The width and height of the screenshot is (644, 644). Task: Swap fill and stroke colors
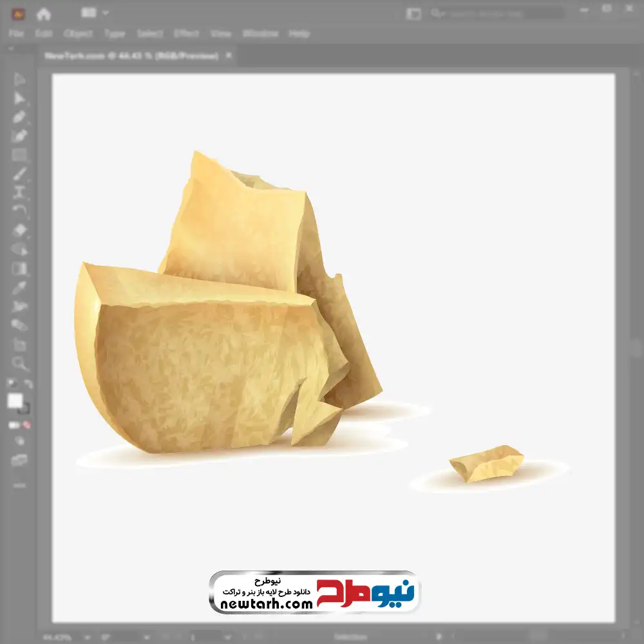pyautogui.click(x=28, y=384)
